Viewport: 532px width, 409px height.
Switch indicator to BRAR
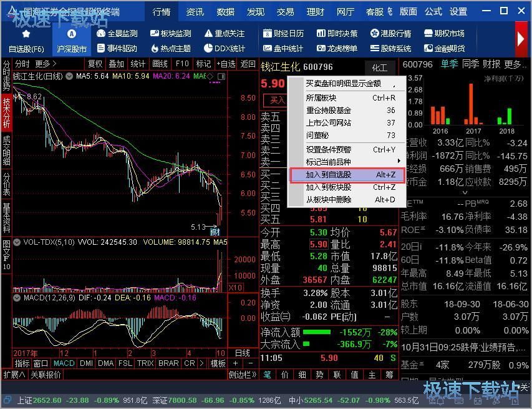click(x=168, y=363)
